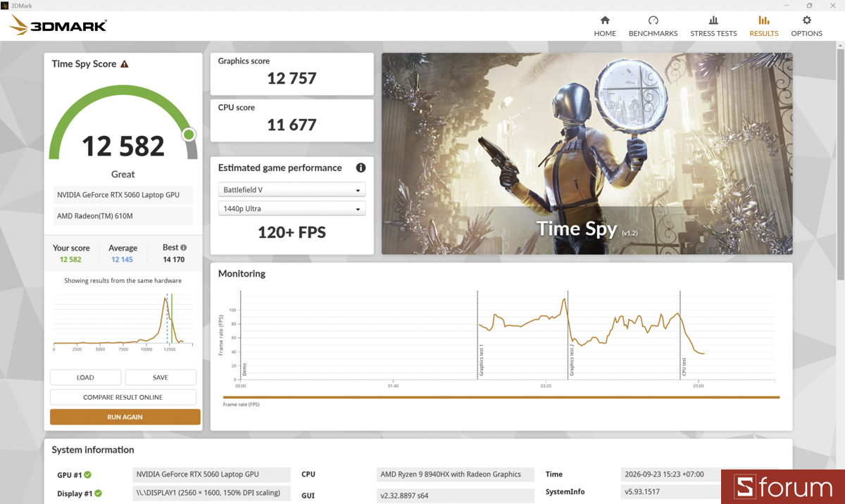
Task: Click the Estimated game performance info icon
Action: 361,168
